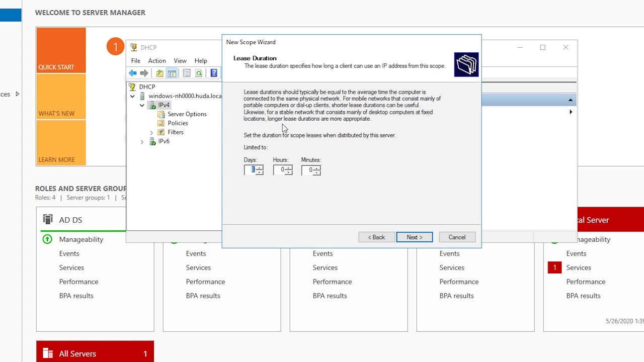Increase the Hours value with up arrow
This screenshot has height=362, width=644.
click(289, 168)
